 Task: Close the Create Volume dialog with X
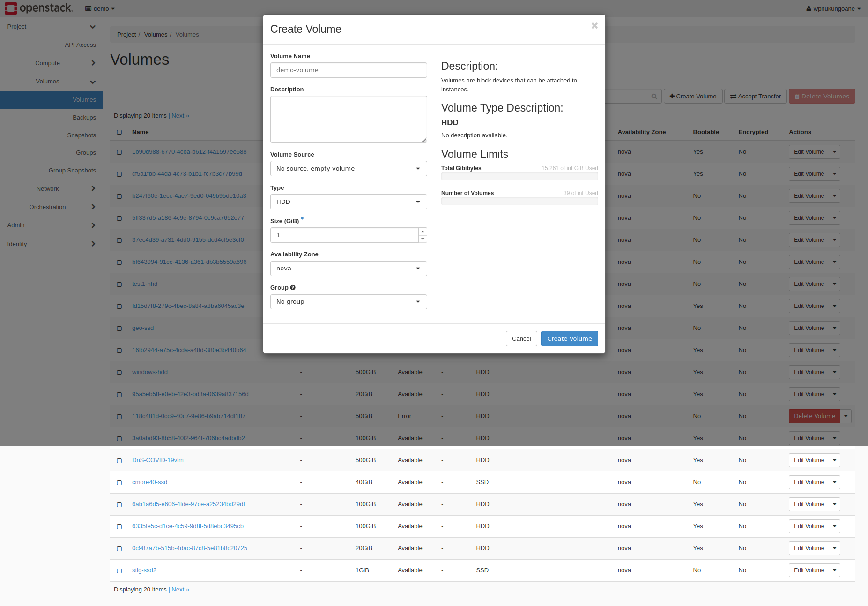point(594,26)
